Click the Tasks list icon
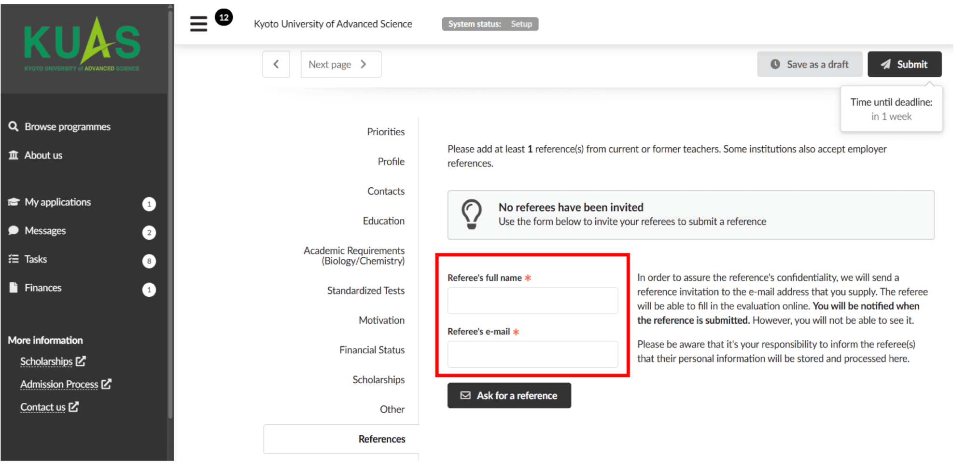The width and height of the screenshot is (980, 473). 14,259
